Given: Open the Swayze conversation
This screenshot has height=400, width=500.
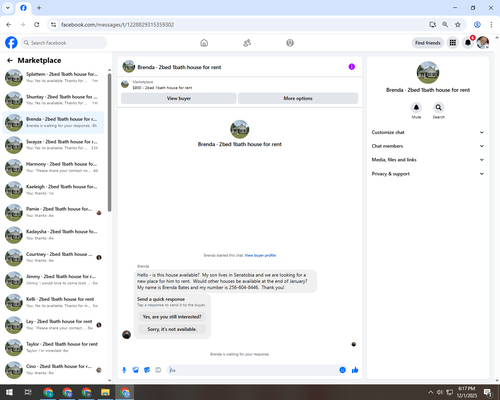Looking at the screenshot, I should coord(53,145).
